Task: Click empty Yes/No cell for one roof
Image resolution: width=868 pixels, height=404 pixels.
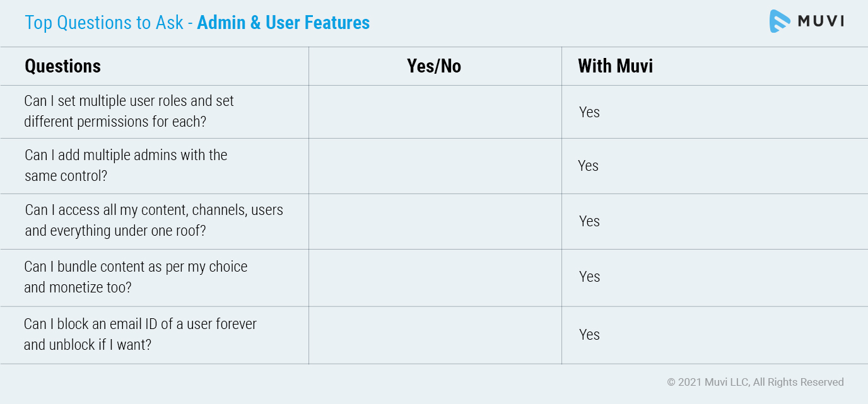Action: tap(435, 221)
